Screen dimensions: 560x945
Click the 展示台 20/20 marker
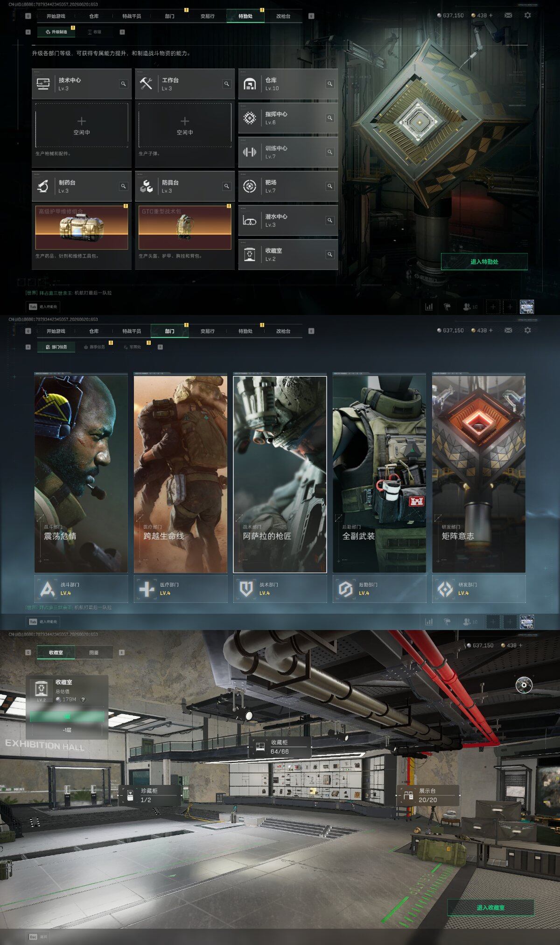click(428, 796)
